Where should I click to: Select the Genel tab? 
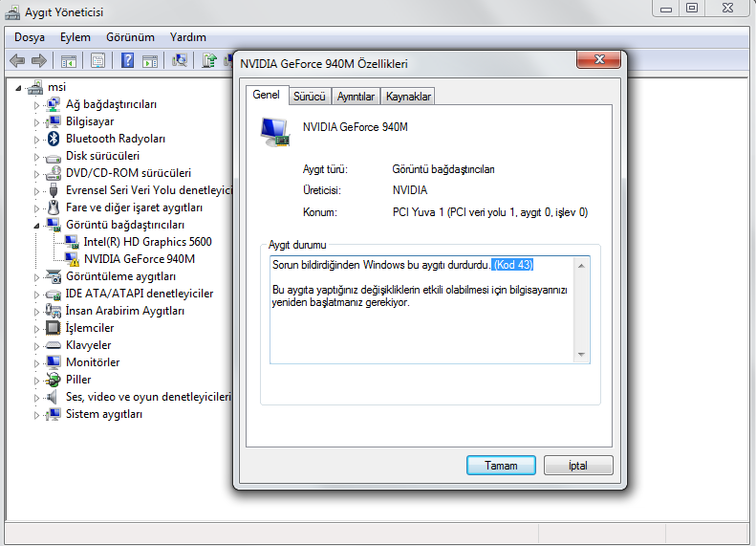tap(266, 95)
